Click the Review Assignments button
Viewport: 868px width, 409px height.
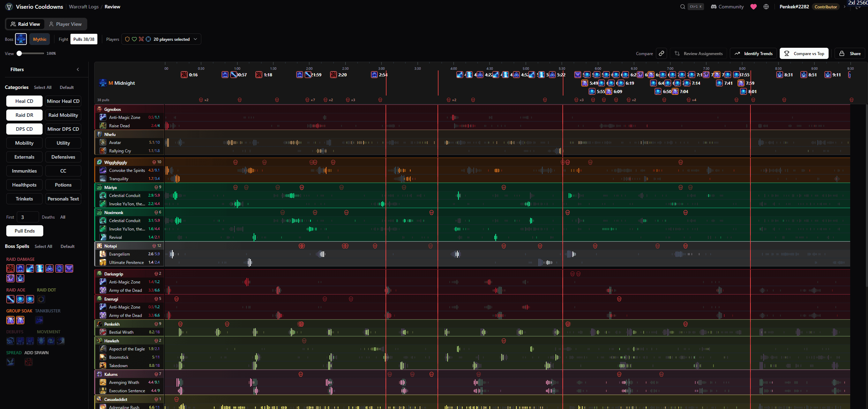coord(698,53)
